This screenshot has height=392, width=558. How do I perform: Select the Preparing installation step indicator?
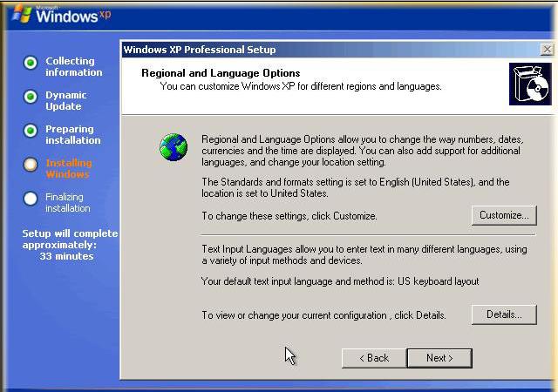point(31,131)
